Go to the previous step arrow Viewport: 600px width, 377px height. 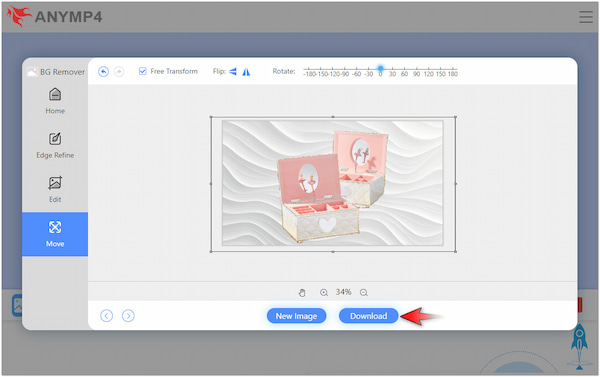[106, 316]
